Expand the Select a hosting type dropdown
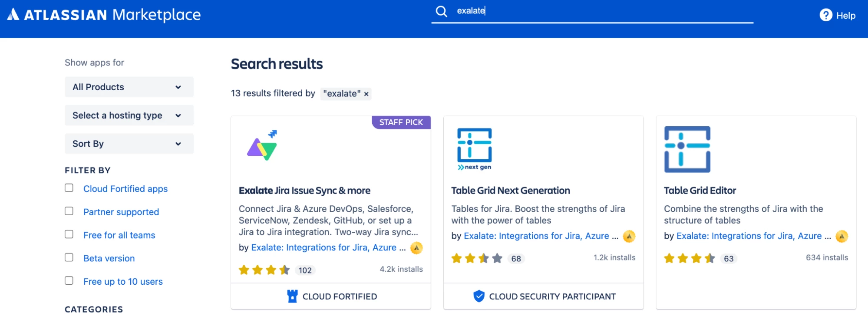This screenshot has width=868, height=319. pyautogui.click(x=129, y=115)
